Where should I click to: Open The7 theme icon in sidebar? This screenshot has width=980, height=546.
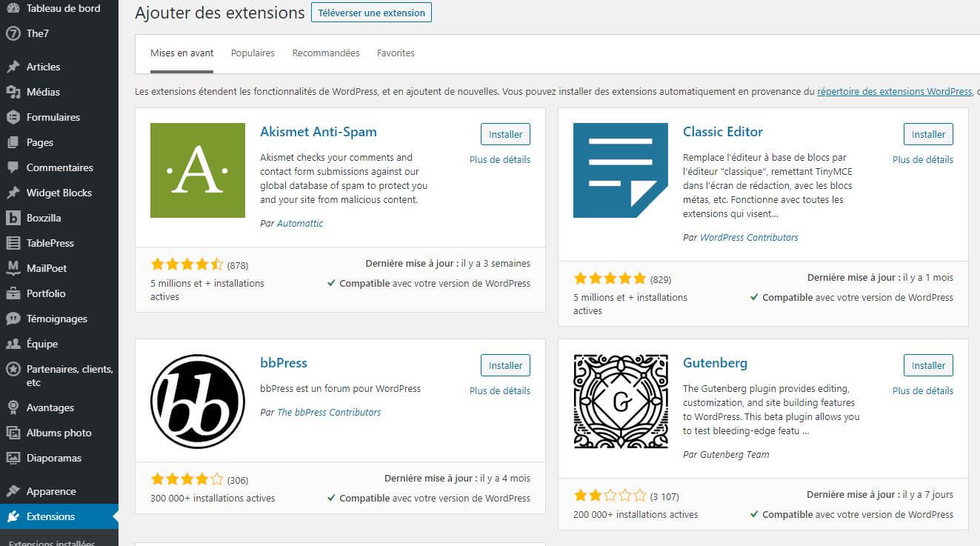pos(13,33)
